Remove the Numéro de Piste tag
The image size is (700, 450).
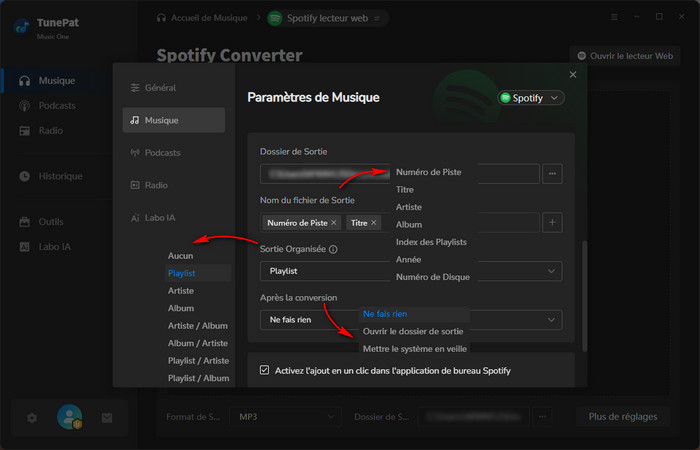(334, 222)
